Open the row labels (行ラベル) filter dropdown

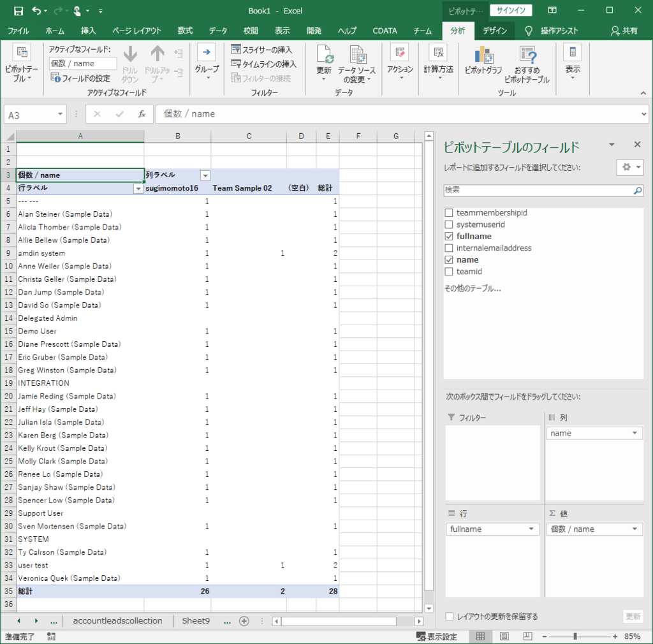coord(138,189)
